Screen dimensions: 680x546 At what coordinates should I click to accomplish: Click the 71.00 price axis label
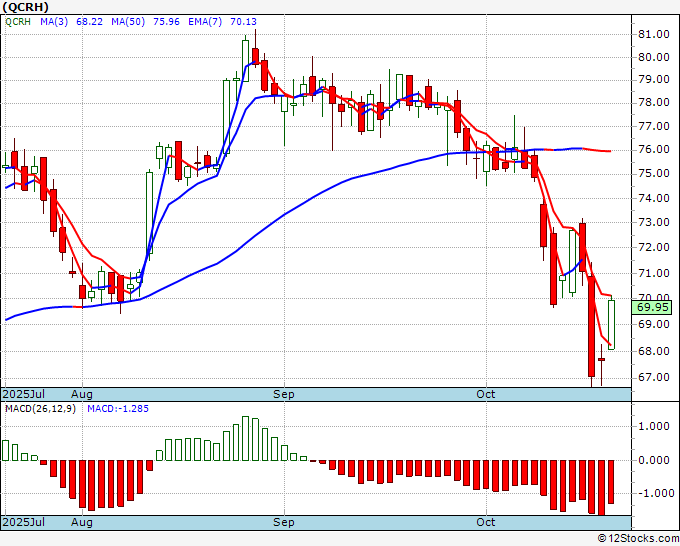[x=654, y=273]
